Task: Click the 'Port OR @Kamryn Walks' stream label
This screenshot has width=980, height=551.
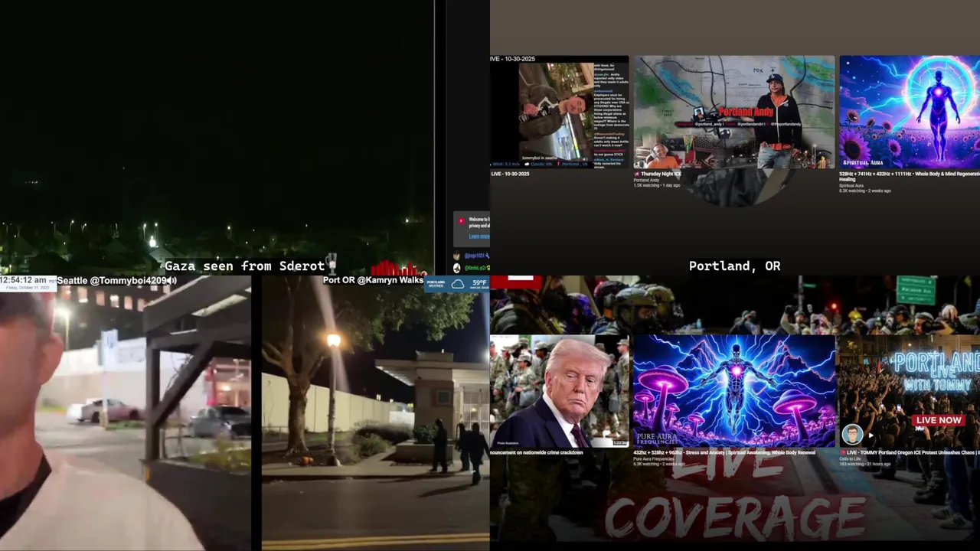Action: tap(373, 280)
